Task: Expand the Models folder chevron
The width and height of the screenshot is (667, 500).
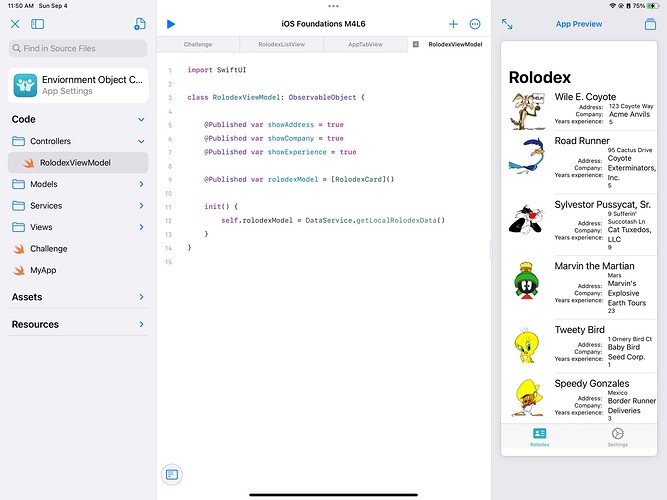Action: pyautogui.click(x=141, y=184)
